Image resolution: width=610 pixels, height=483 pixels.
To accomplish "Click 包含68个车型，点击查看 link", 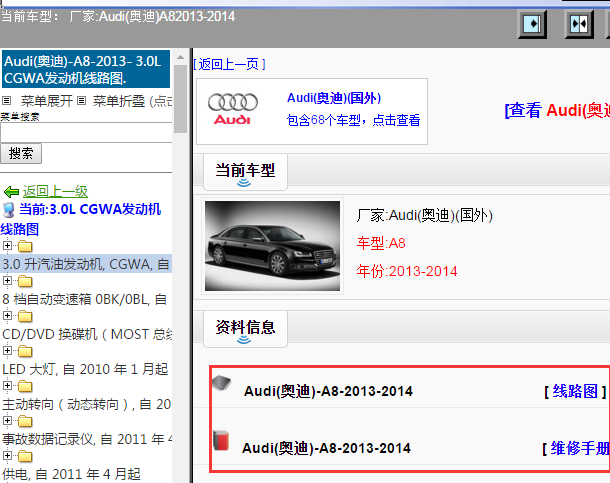I will (x=353, y=120).
